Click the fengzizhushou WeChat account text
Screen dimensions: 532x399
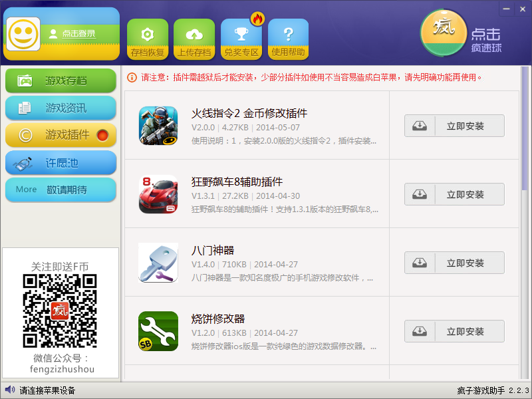(x=62, y=369)
